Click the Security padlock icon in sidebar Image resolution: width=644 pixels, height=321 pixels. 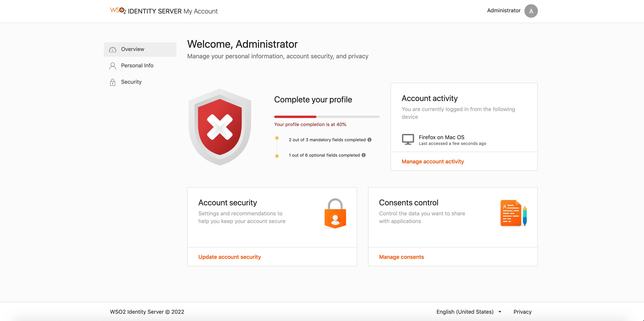tap(112, 82)
